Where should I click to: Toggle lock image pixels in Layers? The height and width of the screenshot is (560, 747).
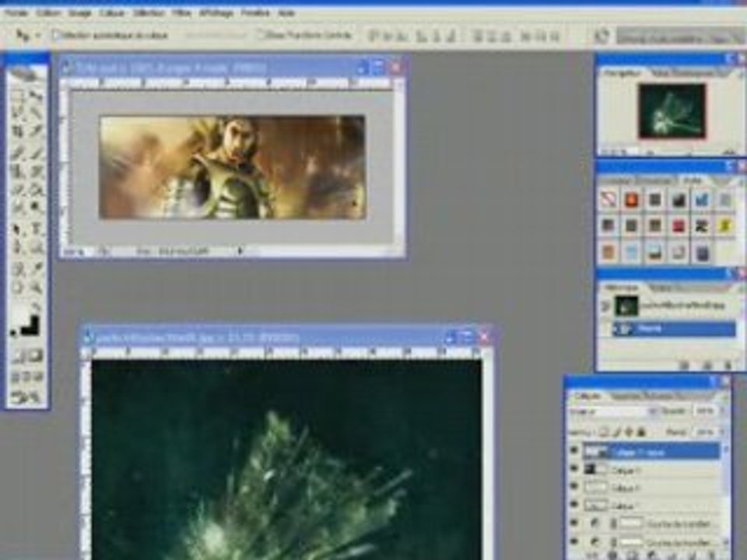point(616,432)
